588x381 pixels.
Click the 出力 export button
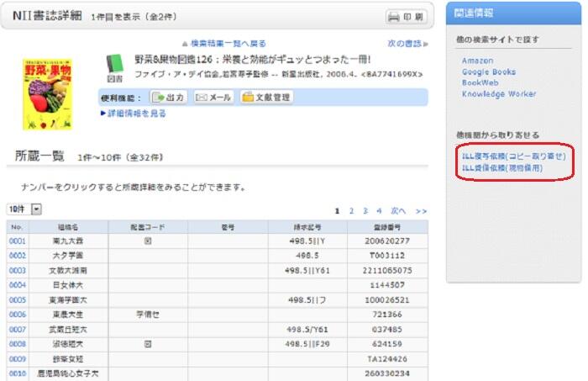[x=169, y=97]
